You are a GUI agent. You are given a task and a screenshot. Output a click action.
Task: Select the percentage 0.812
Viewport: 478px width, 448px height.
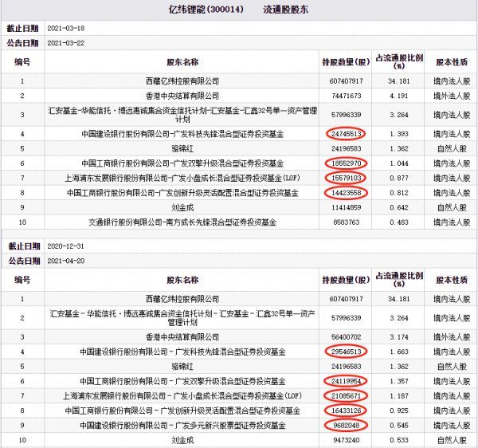tap(399, 193)
